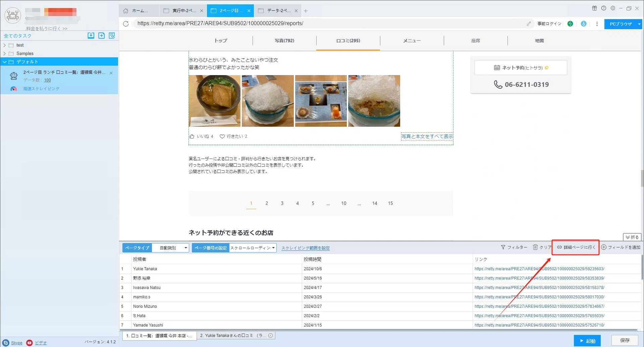Click the Skype icon in status bar

click(x=6, y=343)
